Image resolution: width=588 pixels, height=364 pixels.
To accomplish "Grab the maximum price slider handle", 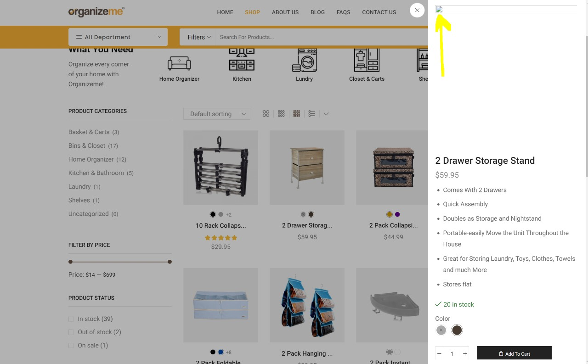I will [x=170, y=262].
